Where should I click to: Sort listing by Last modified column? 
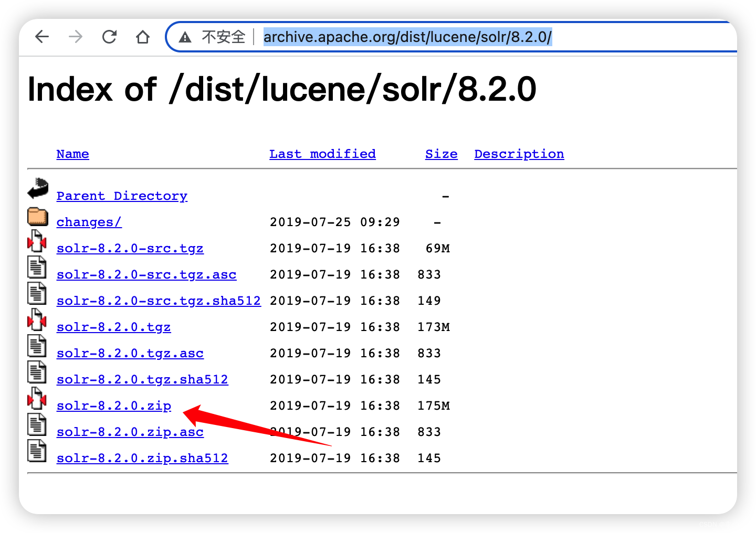tap(323, 154)
